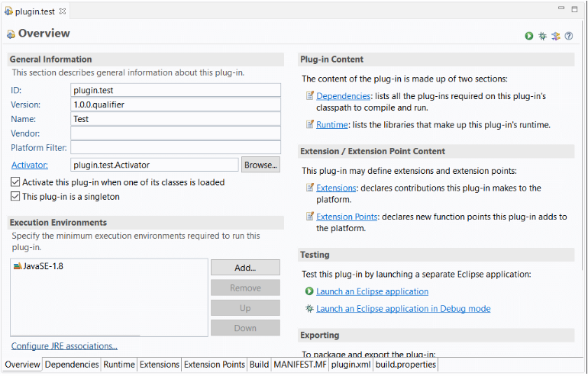
Task: Click the empty Vendor field
Action: 176,133
